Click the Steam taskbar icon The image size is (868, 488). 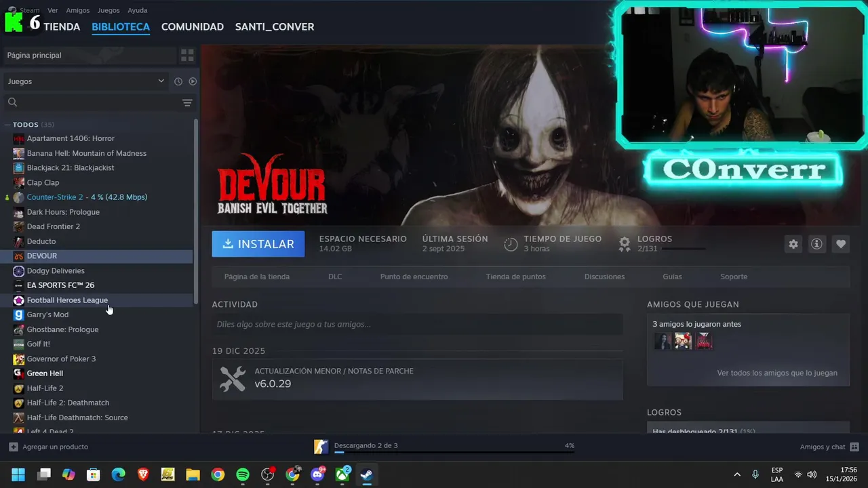click(367, 474)
